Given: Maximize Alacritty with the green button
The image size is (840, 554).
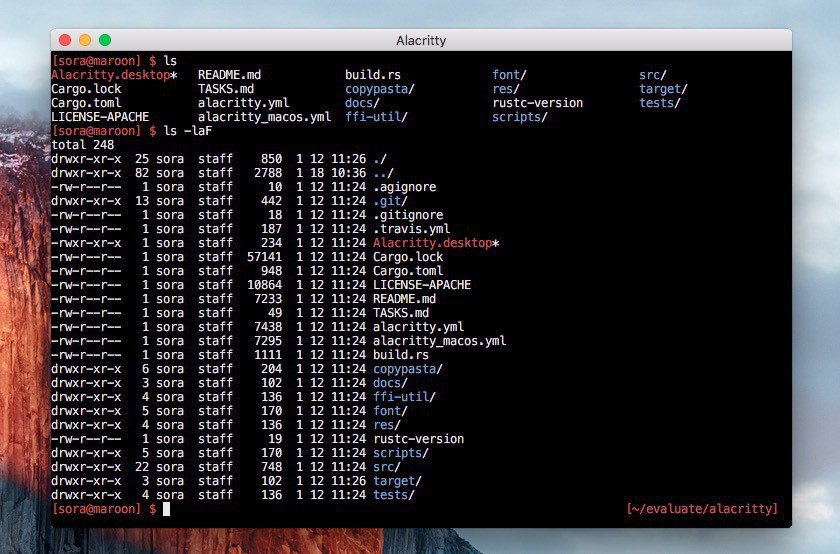Looking at the screenshot, I should (105, 40).
